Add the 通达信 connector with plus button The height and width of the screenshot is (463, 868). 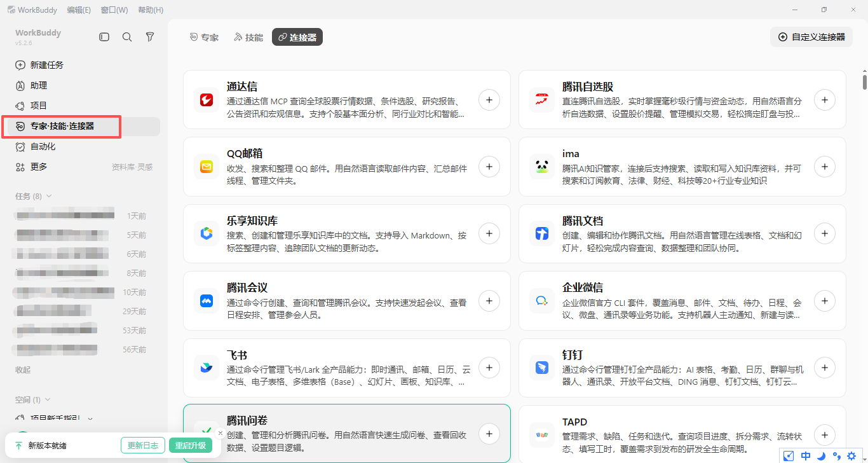click(489, 100)
